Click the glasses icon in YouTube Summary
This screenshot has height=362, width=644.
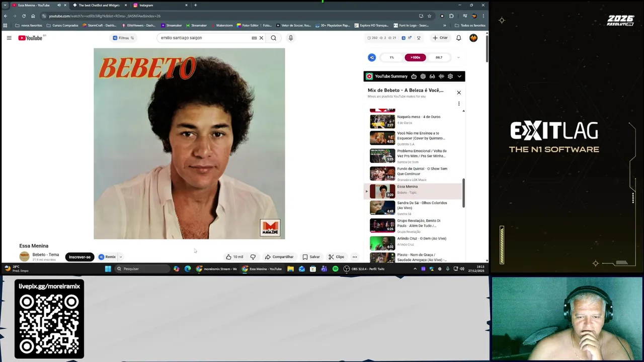tap(432, 76)
